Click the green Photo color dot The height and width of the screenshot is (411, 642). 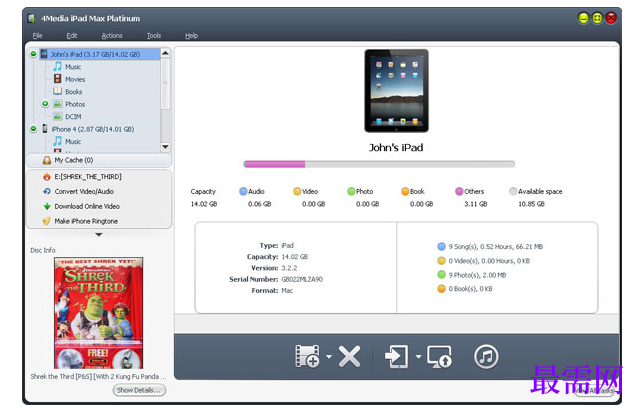[x=351, y=191]
